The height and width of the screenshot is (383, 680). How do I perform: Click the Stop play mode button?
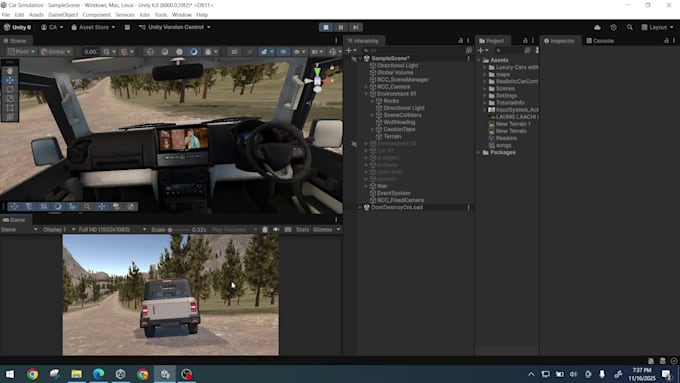click(326, 27)
